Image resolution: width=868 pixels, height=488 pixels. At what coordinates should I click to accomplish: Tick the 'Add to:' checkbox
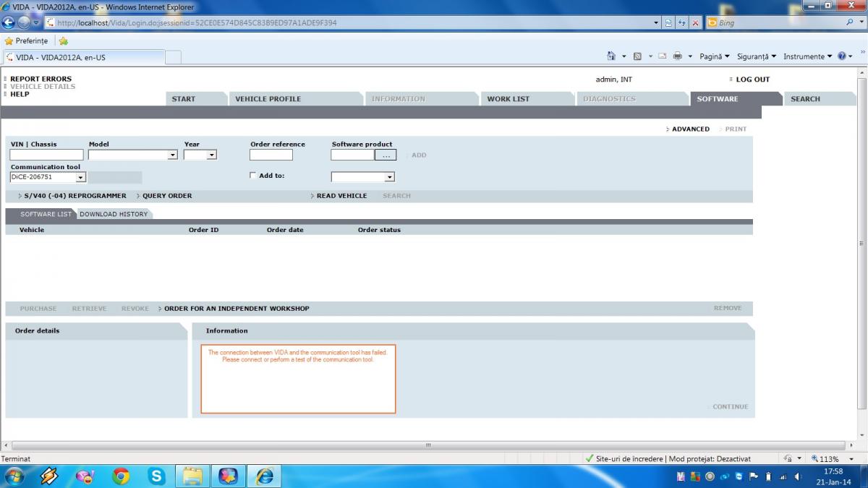(252, 175)
